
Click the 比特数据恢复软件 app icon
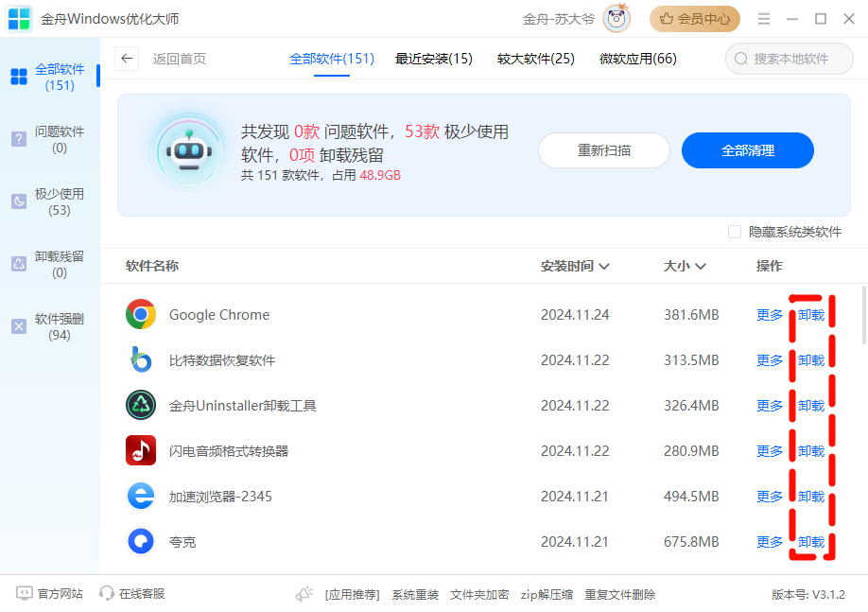pos(141,360)
